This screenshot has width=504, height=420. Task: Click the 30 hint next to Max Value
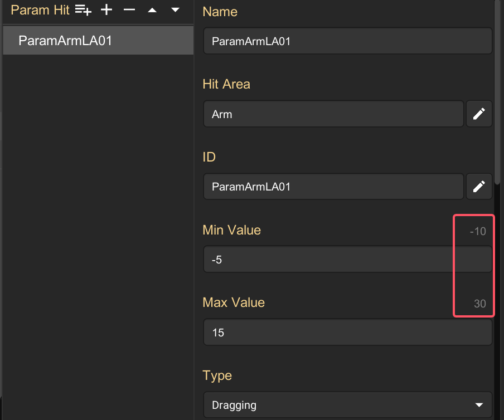pyautogui.click(x=480, y=304)
